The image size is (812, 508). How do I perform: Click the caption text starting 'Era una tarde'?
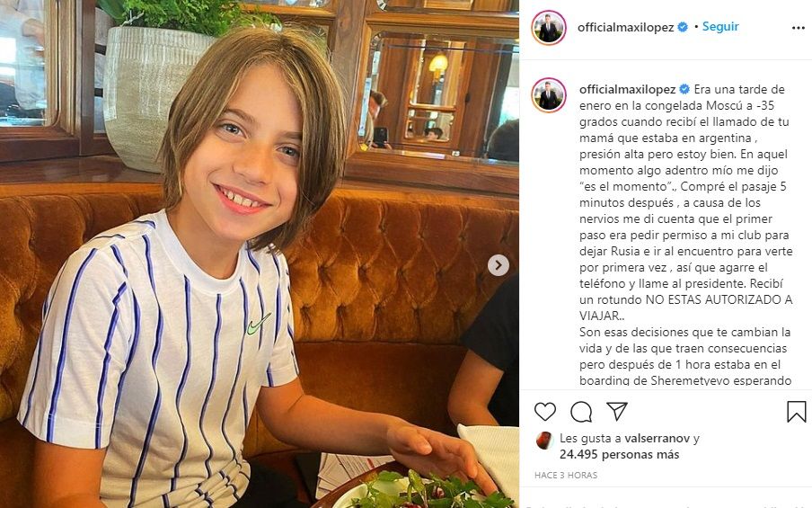coord(685,235)
